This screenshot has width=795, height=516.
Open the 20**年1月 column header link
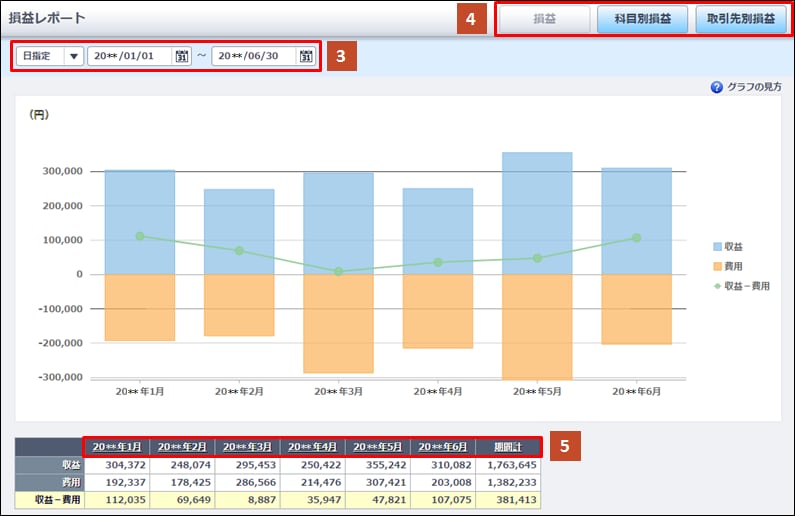pyautogui.click(x=117, y=447)
